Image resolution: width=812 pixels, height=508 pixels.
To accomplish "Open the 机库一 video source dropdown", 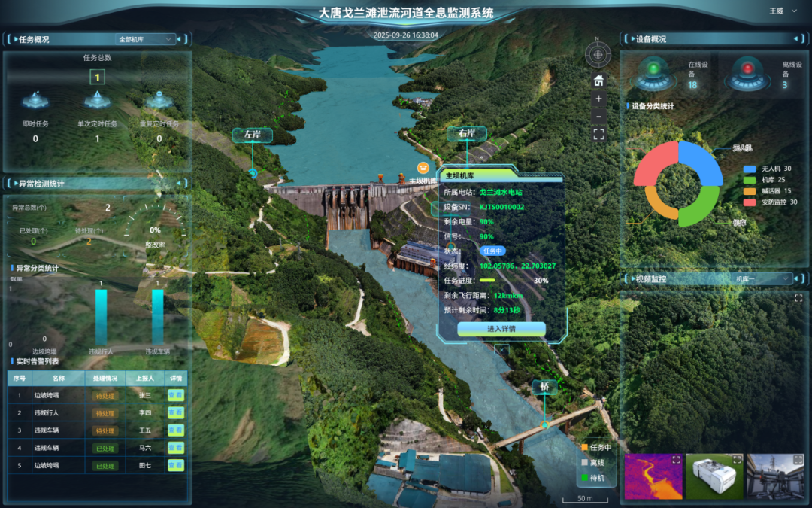I will [763, 278].
